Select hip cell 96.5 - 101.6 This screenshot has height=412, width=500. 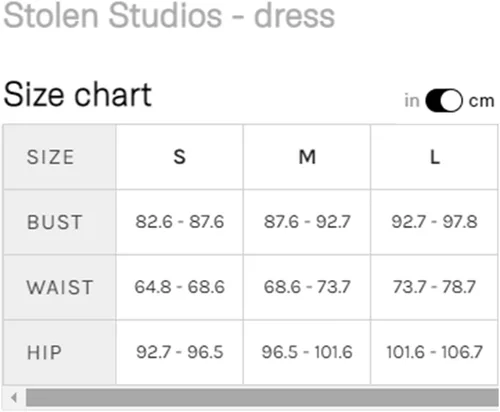(x=307, y=352)
